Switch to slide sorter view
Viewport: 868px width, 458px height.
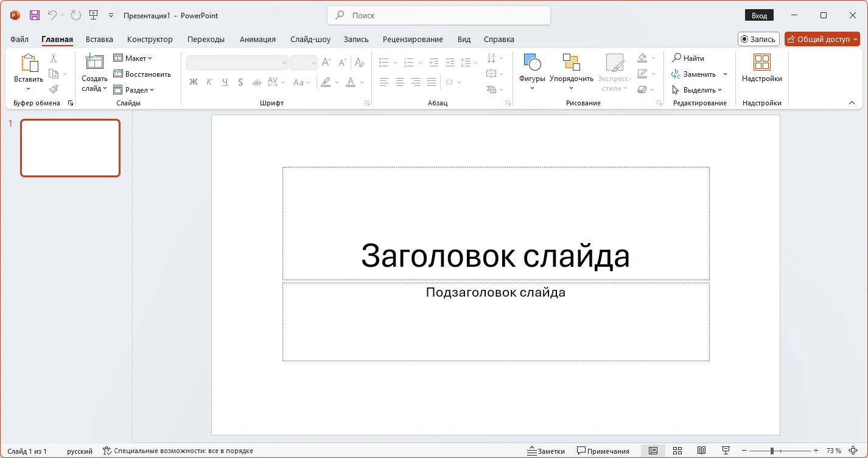pos(677,451)
